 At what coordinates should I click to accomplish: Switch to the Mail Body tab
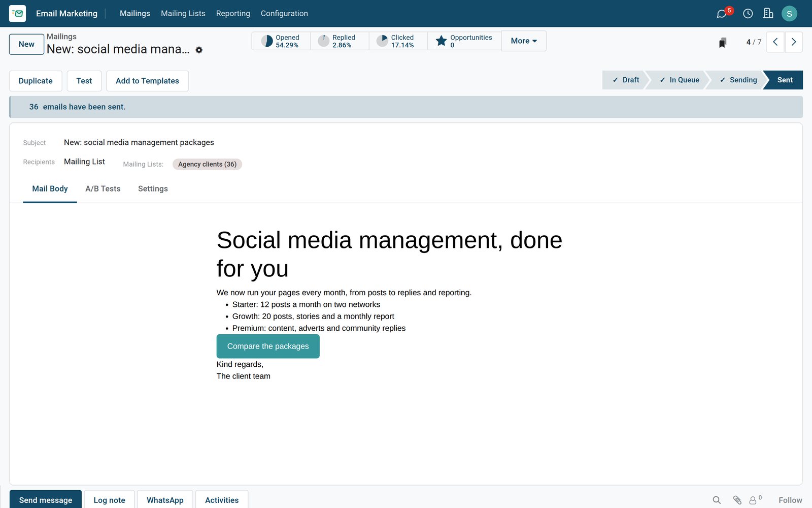pyautogui.click(x=50, y=189)
